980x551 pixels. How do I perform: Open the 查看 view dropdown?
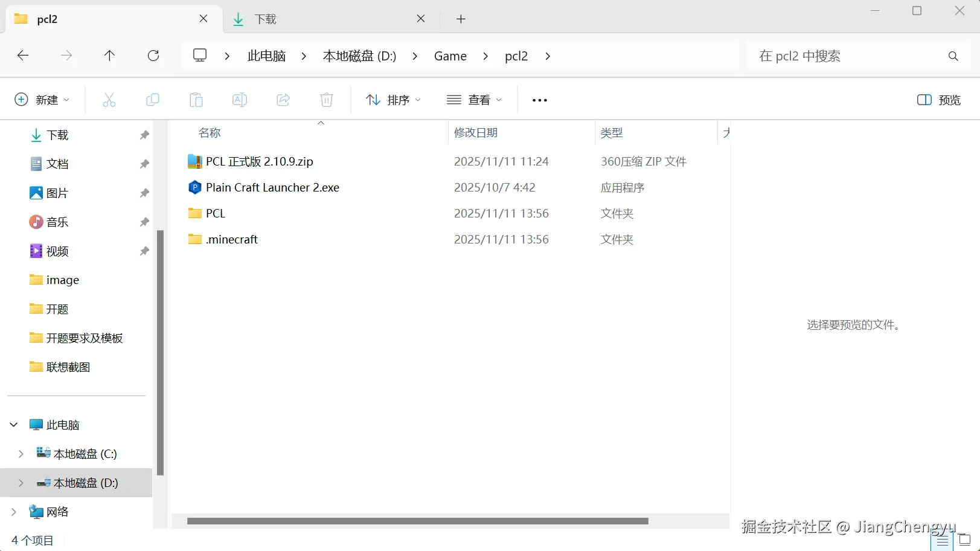pos(475,100)
